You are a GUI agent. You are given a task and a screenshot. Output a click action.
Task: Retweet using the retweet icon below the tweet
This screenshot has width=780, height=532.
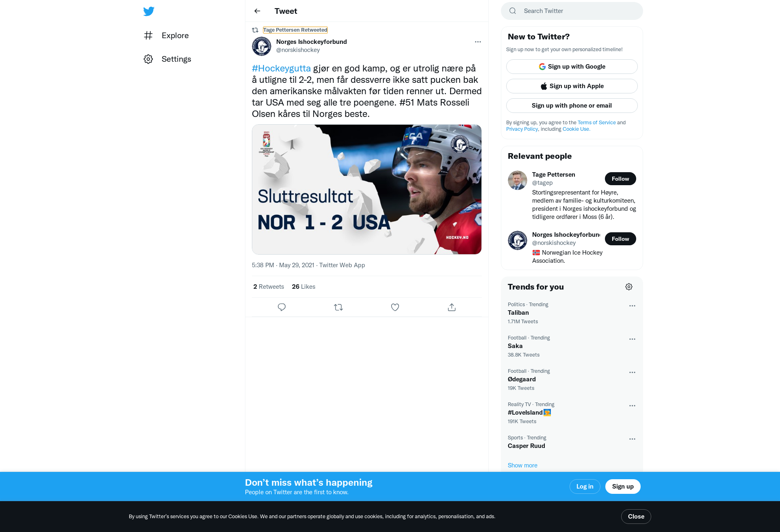point(338,307)
